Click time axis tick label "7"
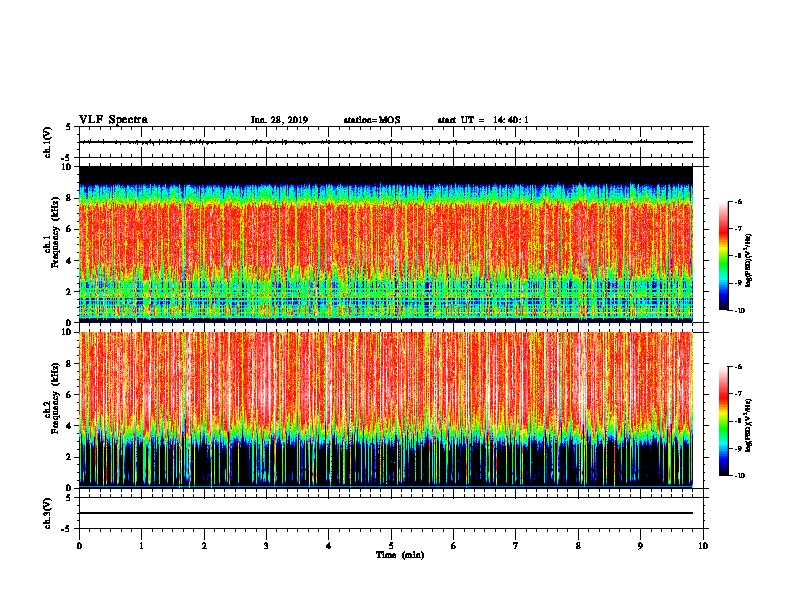This screenshot has height=612, width=792. point(516,546)
